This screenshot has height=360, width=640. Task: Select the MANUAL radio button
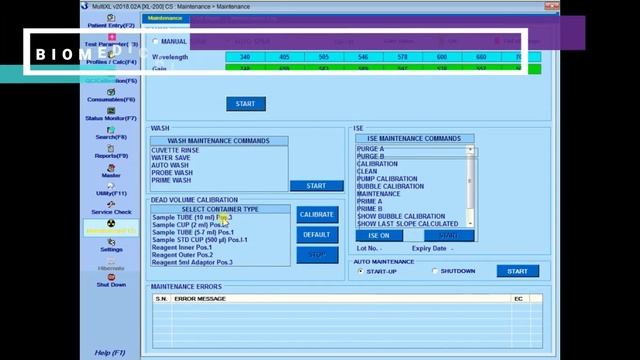(x=156, y=41)
